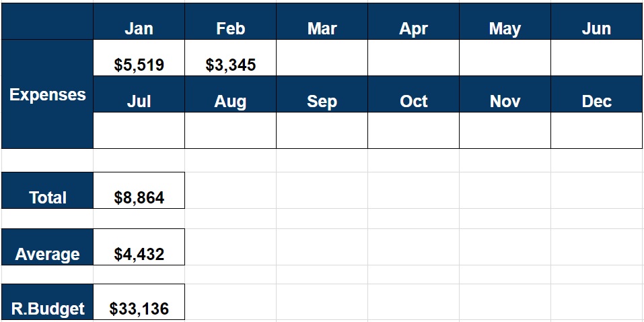This screenshot has height=322, width=644.
Task: Click the empty Nov expense cell
Action: [x=505, y=131]
